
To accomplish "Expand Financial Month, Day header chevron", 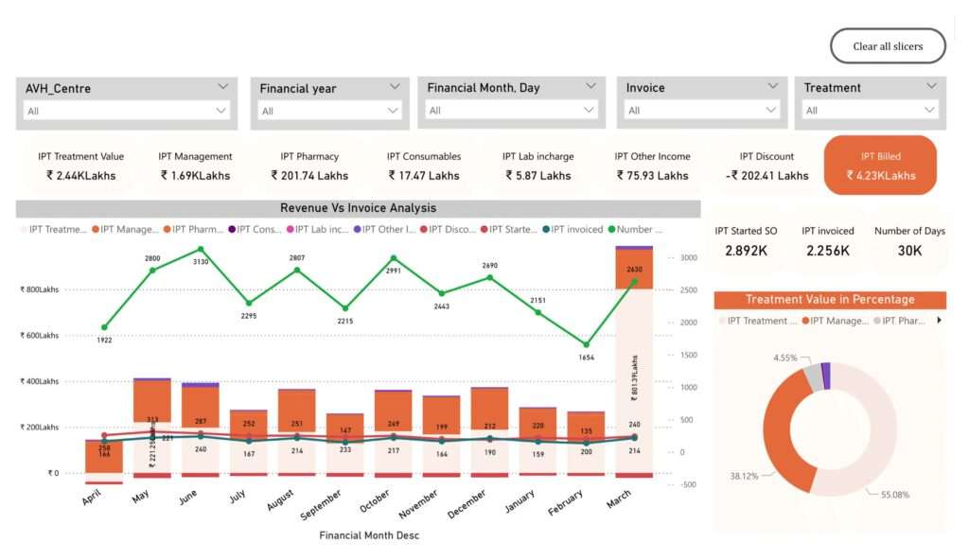I will coord(590,86).
